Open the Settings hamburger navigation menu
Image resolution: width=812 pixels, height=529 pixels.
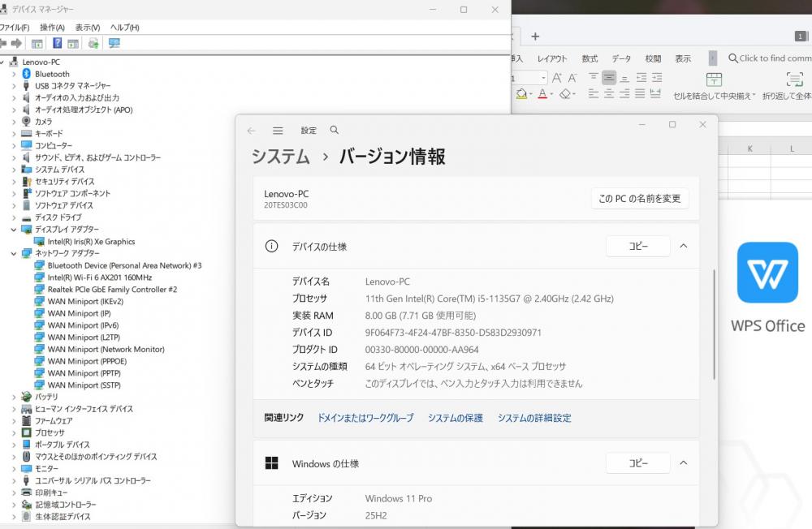tap(278, 131)
